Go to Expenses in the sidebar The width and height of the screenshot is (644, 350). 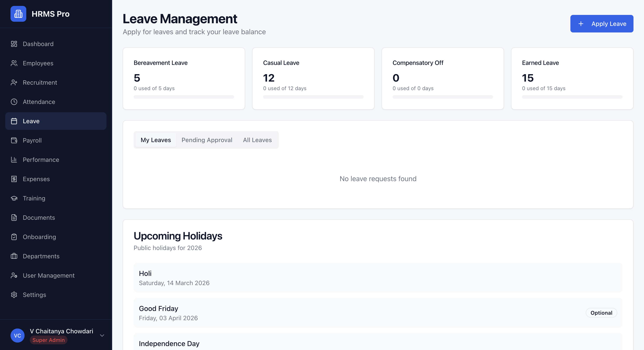pyautogui.click(x=56, y=179)
